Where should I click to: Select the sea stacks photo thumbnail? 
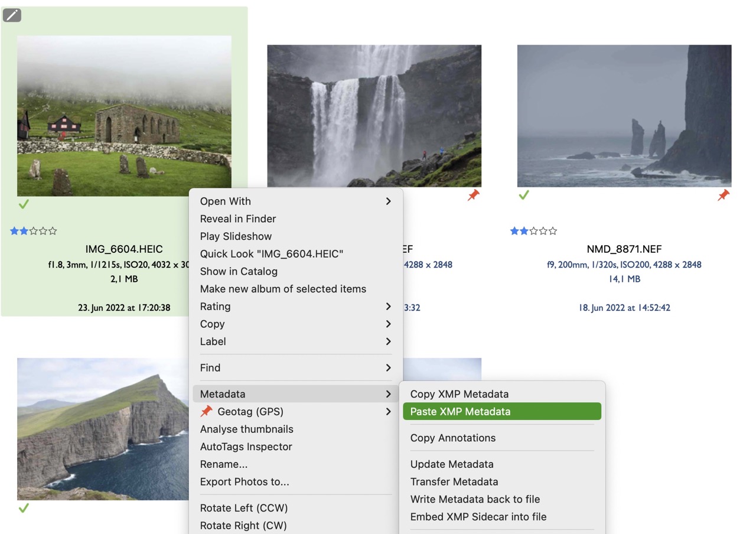click(x=624, y=116)
